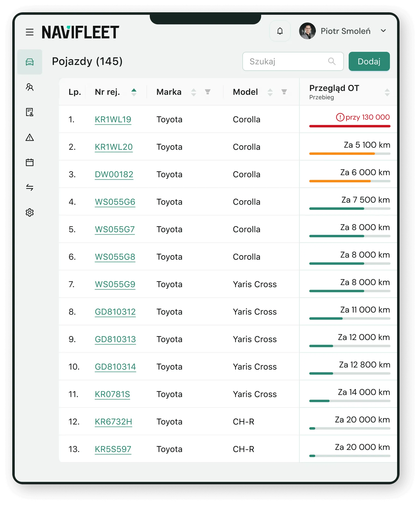The height and width of the screenshot is (505, 420).
Task: Open vehicle KR6732H
Action: [x=113, y=422]
